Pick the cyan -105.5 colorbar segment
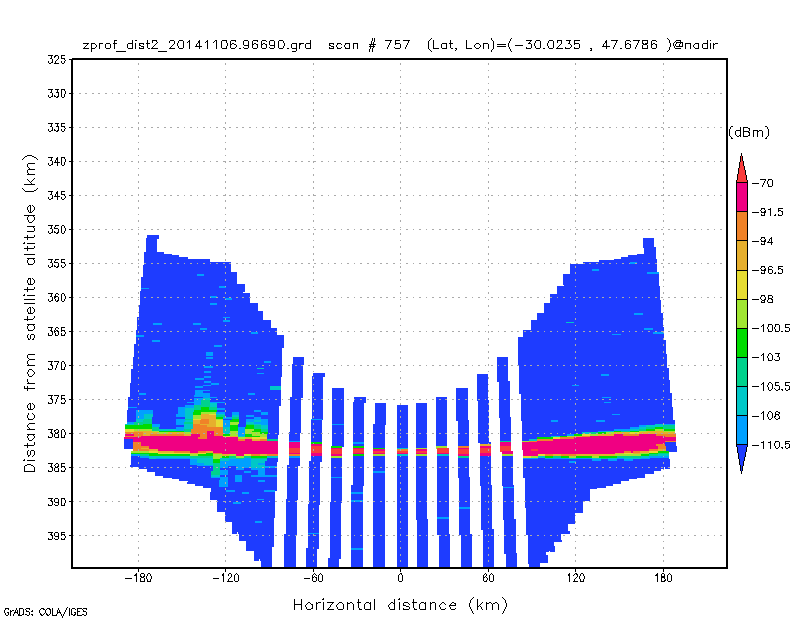Screen dimensions: 800x618 [742, 401]
